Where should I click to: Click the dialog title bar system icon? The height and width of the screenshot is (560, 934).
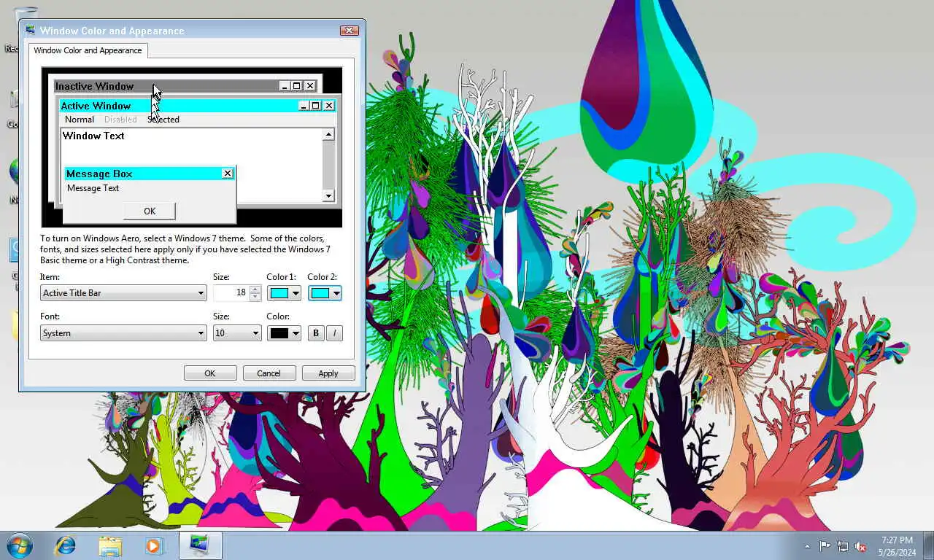point(31,30)
